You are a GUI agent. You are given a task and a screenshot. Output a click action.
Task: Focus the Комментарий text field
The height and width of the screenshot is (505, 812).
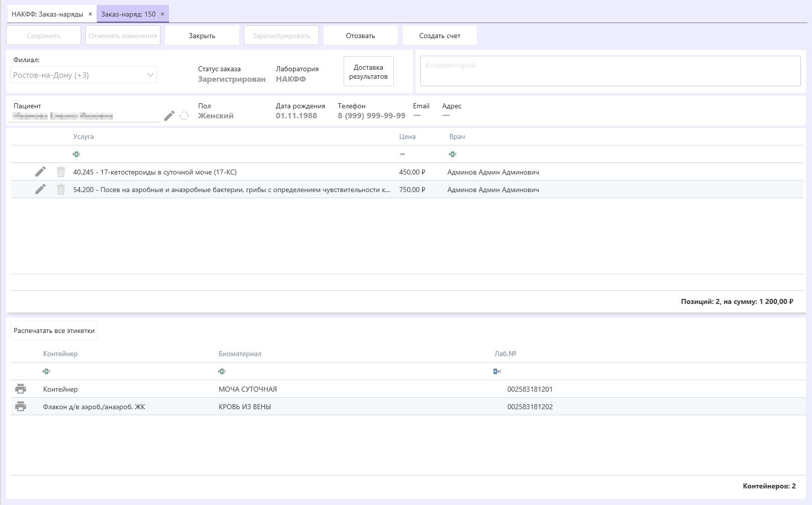tap(610, 71)
